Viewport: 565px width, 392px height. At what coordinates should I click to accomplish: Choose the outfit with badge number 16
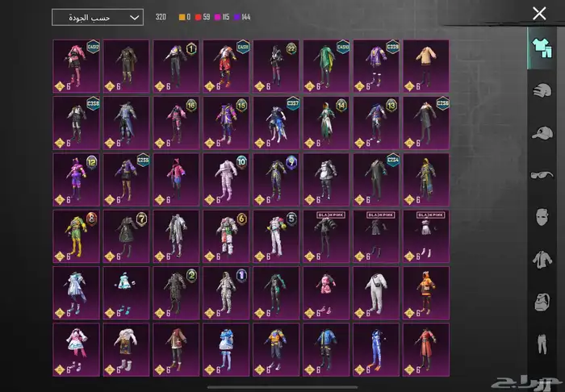176,123
